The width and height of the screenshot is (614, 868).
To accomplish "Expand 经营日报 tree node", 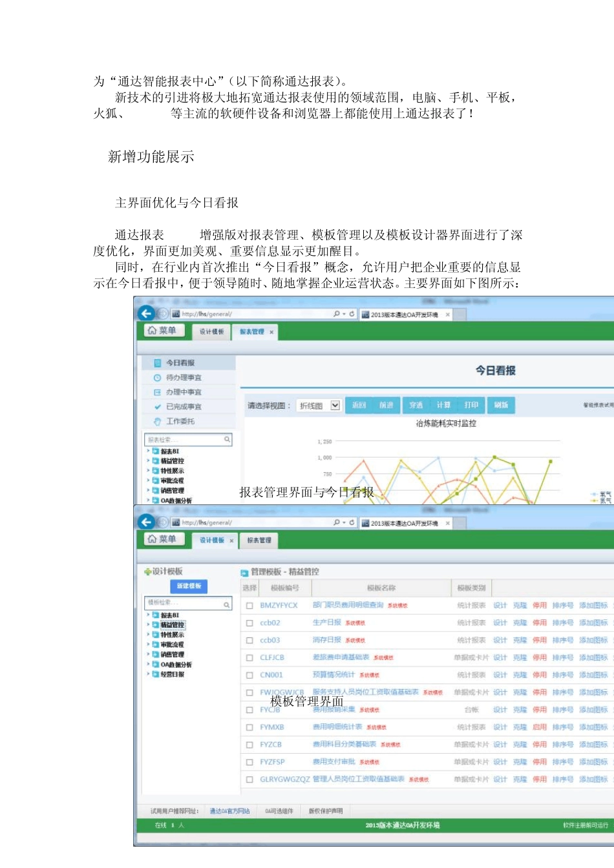I will pos(148,674).
